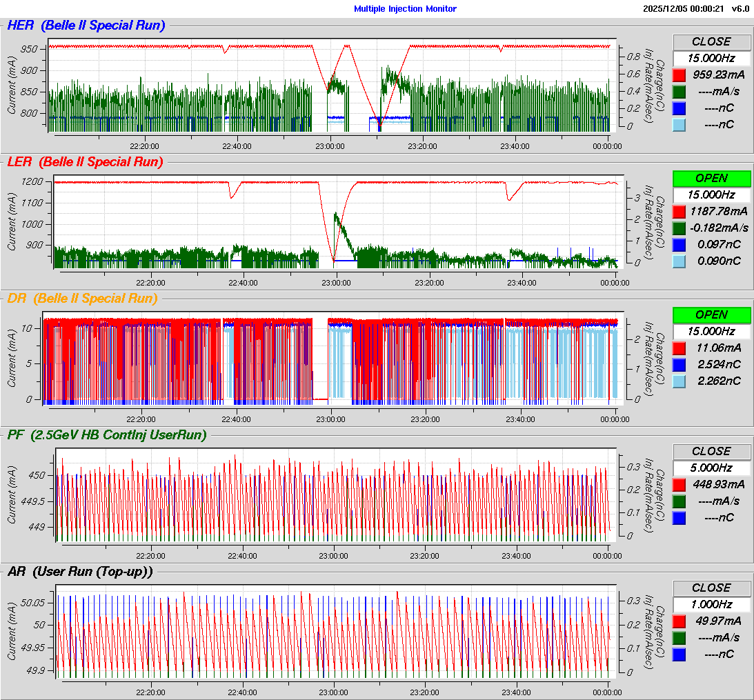This screenshot has height=700, width=754.
Task: Toggle the green OPEN indicator for DR
Action: [711, 315]
